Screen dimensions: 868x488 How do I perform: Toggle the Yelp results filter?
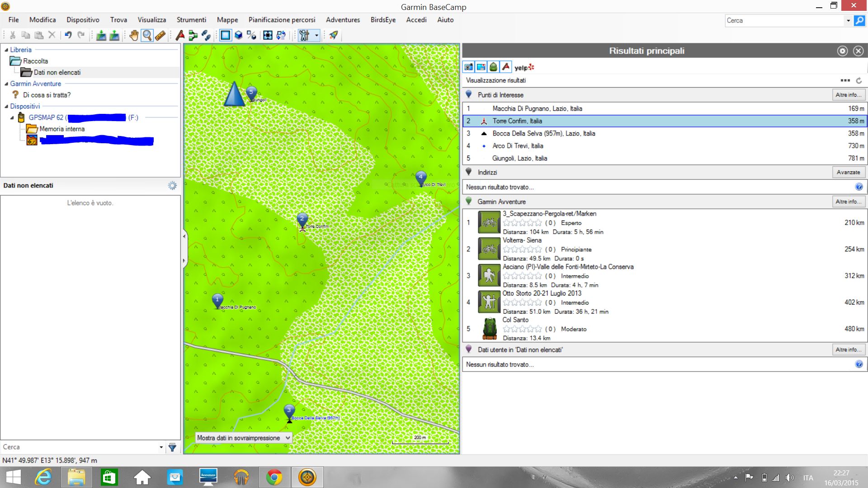coord(524,67)
